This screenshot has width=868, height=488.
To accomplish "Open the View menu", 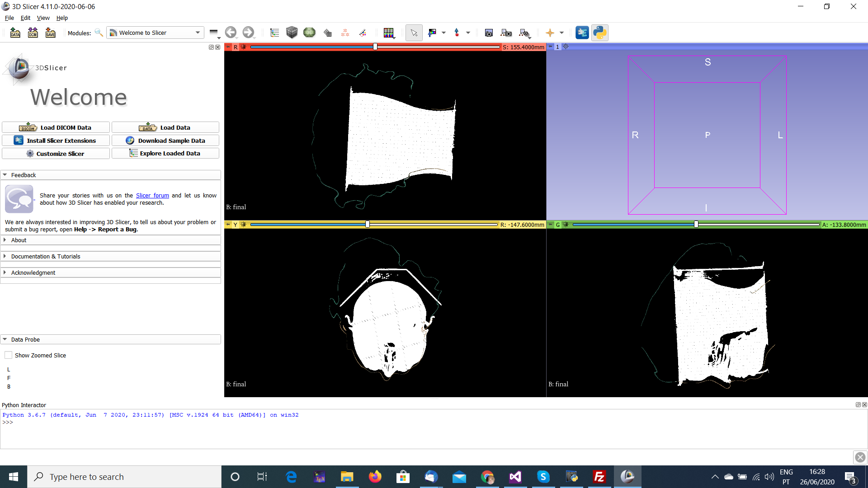I will 43,18.
